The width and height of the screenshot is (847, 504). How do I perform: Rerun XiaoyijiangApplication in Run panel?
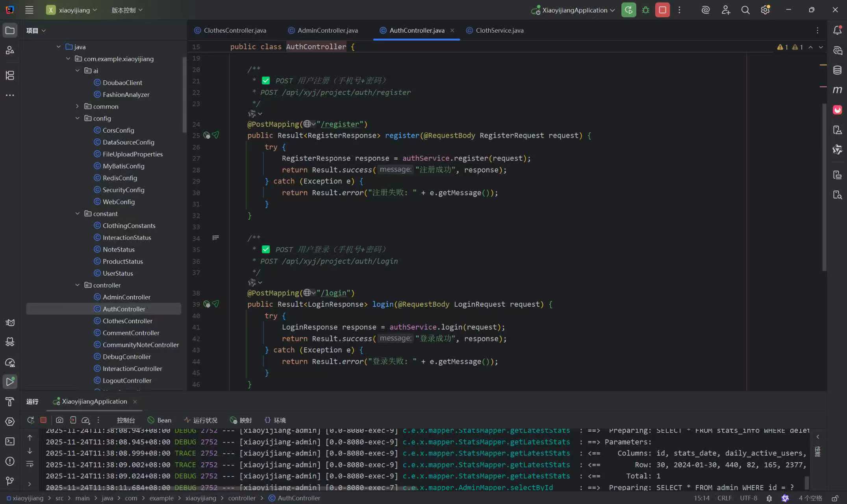(x=30, y=420)
